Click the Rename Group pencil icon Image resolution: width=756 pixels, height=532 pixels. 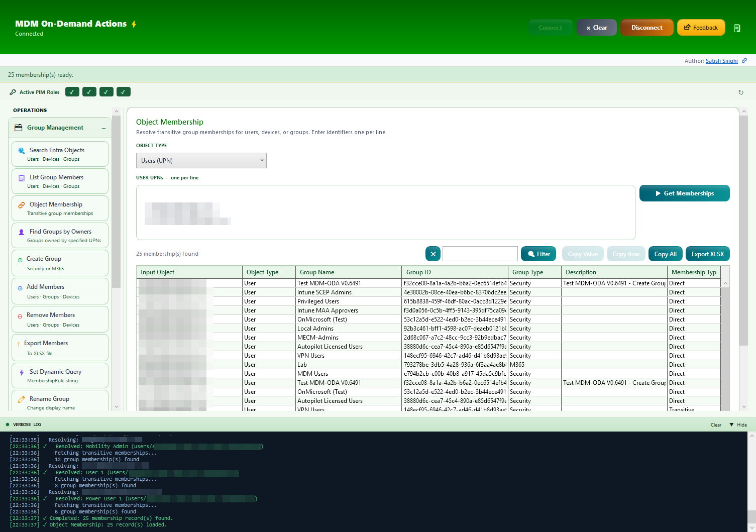pyautogui.click(x=21, y=399)
